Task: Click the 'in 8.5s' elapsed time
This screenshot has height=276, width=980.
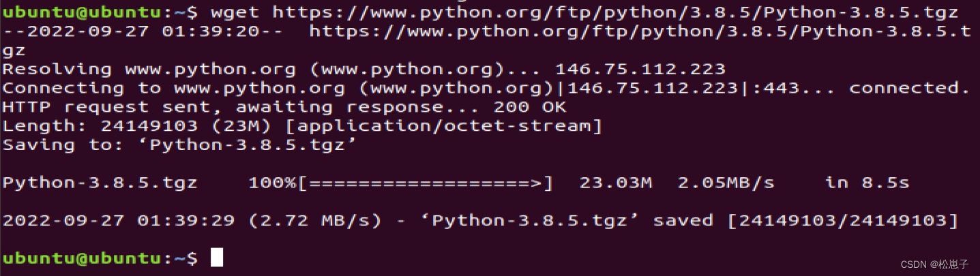Action: pos(867,183)
